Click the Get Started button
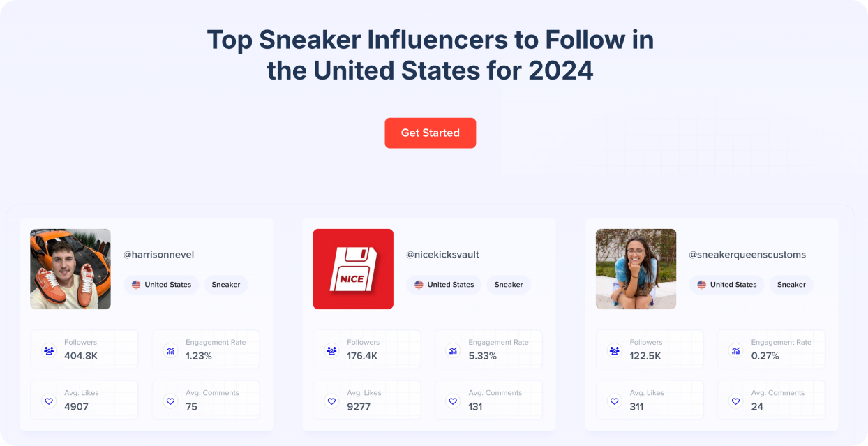The height and width of the screenshot is (446, 868). pos(430,133)
